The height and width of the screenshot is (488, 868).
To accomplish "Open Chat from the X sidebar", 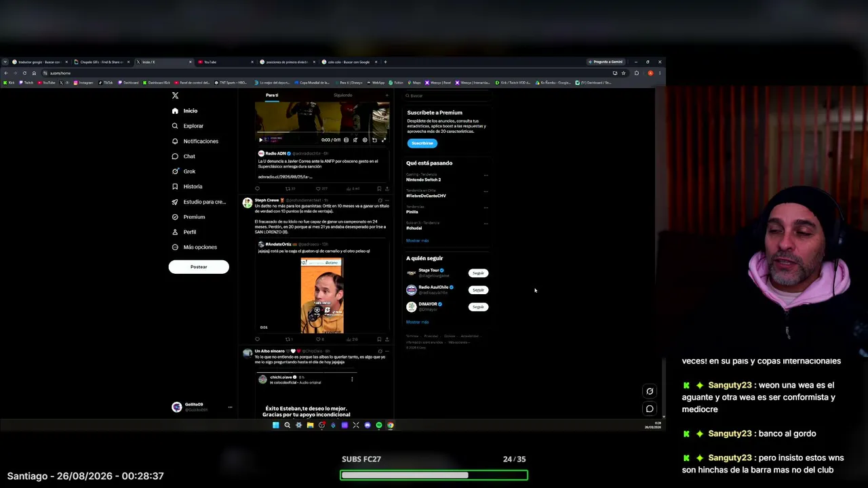I will 184,157.
